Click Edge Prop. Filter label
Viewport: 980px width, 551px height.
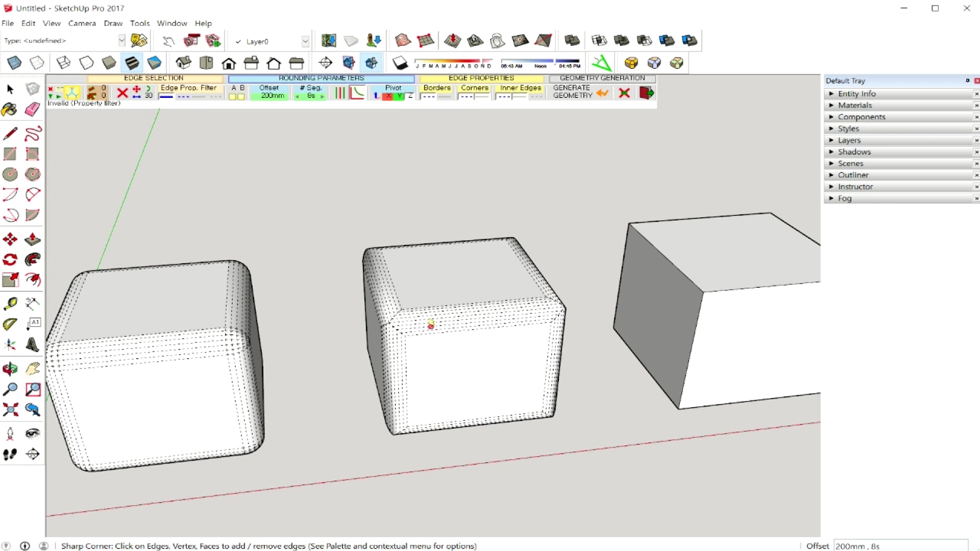[x=188, y=88]
